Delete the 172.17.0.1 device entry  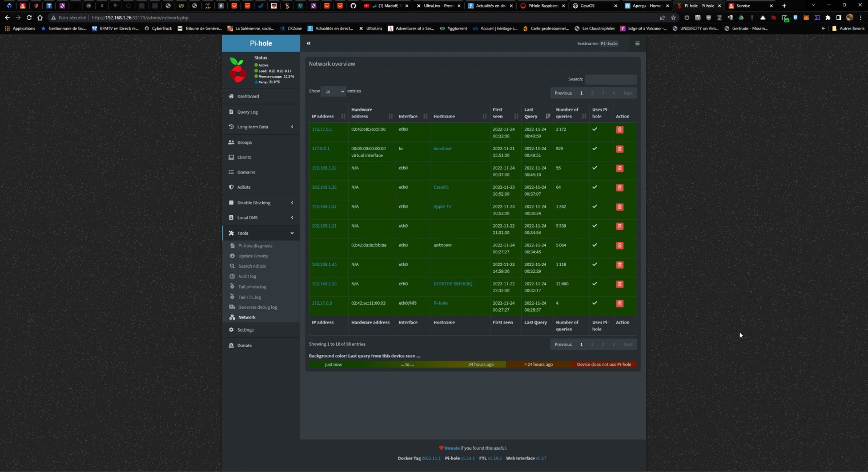(x=620, y=130)
